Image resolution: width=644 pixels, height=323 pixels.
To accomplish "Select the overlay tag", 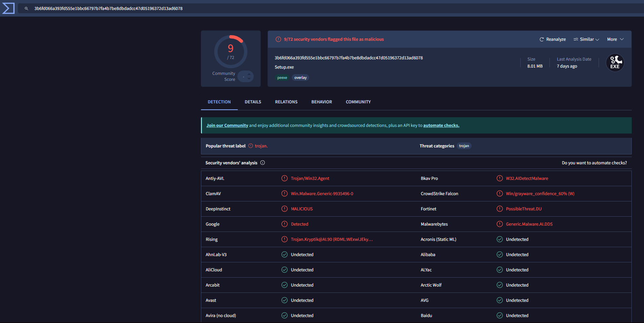I will (x=300, y=78).
